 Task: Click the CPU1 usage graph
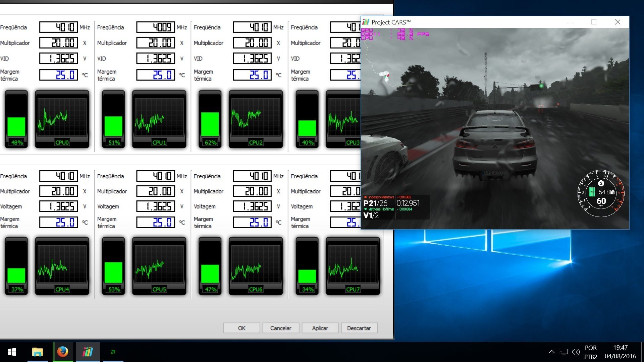[x=159, y=119]
